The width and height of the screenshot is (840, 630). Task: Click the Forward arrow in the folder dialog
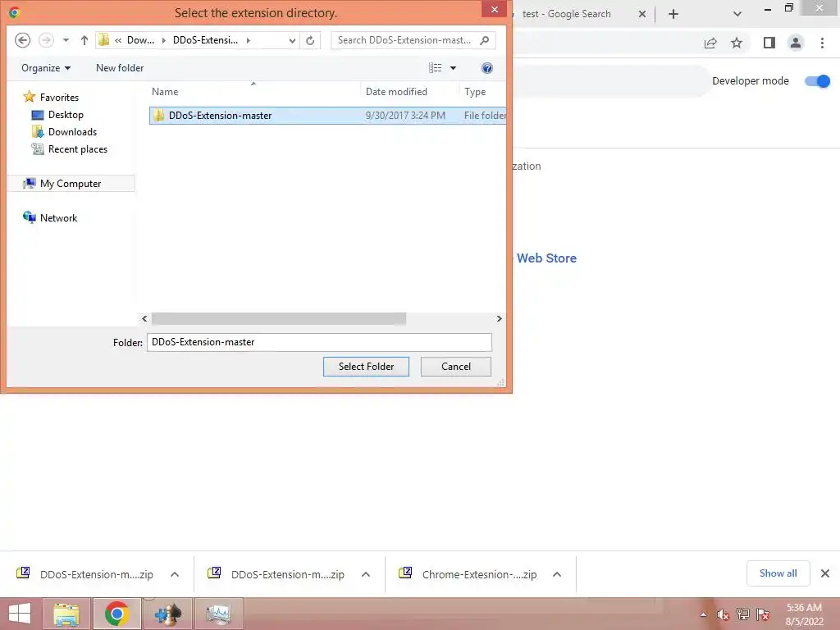(x=47, y=40)
